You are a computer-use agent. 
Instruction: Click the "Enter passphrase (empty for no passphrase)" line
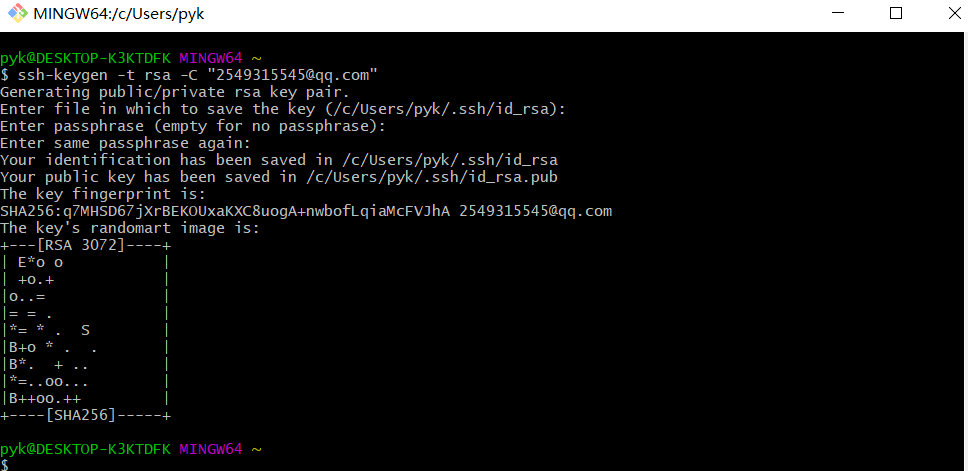193,126
